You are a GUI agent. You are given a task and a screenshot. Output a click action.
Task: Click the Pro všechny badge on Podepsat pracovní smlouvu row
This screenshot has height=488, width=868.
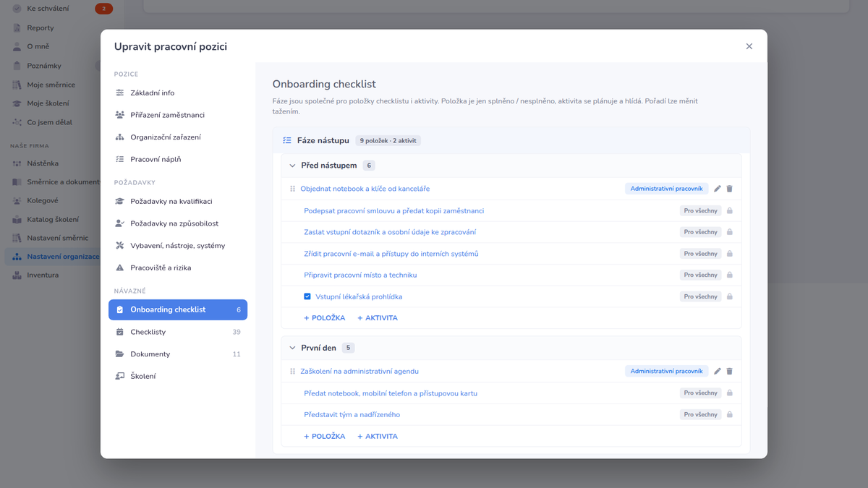(700, 211)
